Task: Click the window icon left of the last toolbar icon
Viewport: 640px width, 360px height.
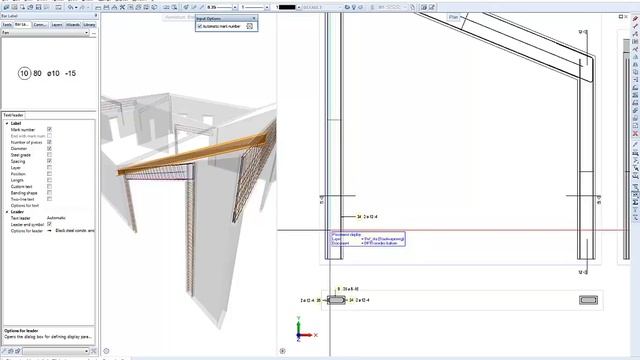Action: point(424,7)
